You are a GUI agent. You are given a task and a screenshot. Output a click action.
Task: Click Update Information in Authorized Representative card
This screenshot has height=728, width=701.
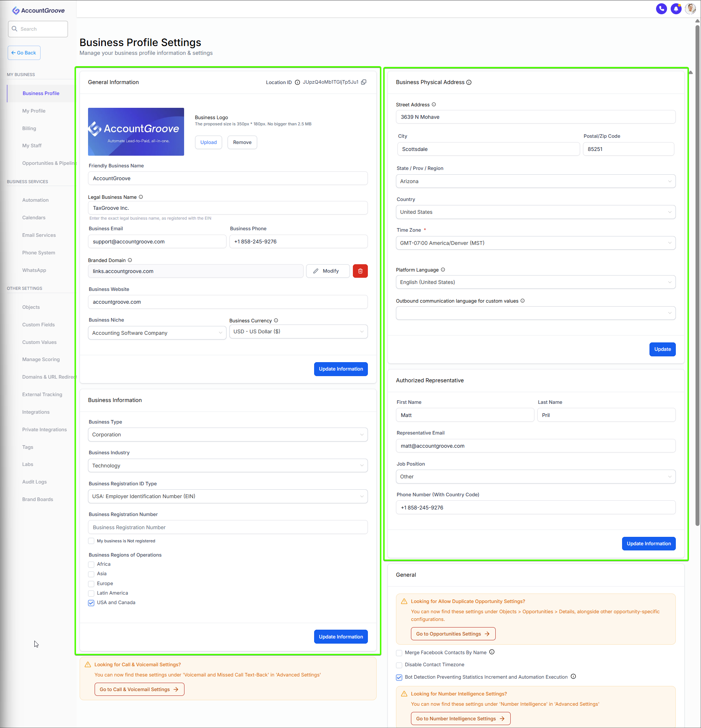coord(649,544)
